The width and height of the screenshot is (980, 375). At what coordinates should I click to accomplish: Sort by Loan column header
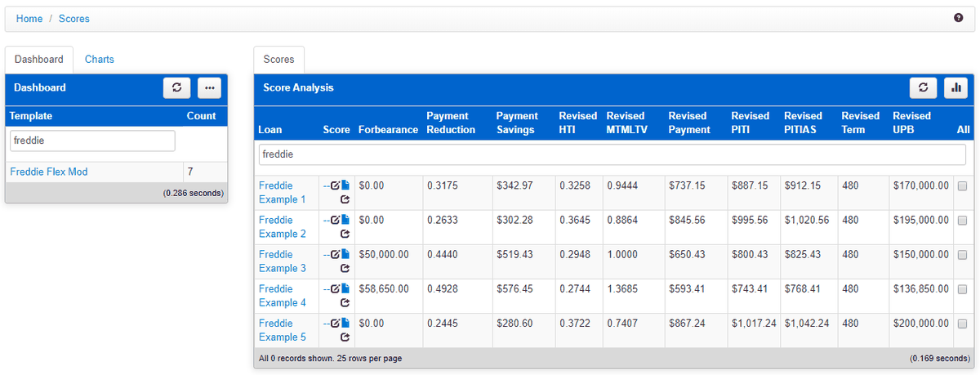270,130
